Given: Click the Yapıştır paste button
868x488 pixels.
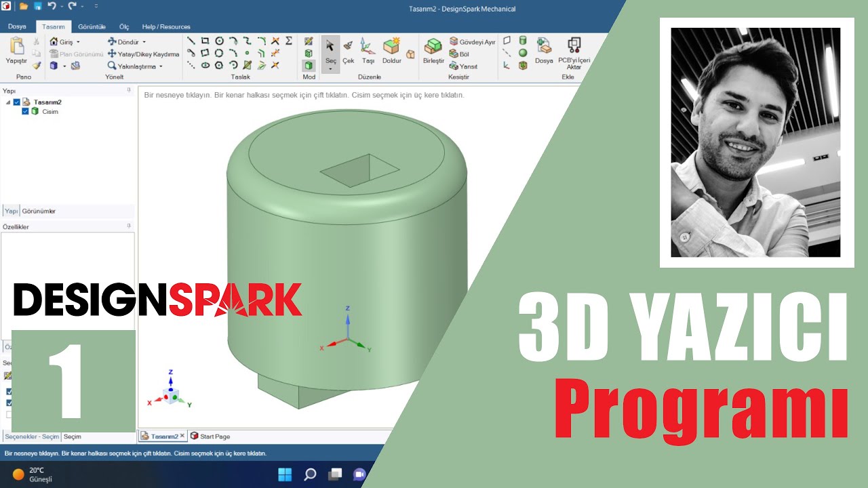Looking at the screenshot, I should [16, 51].
